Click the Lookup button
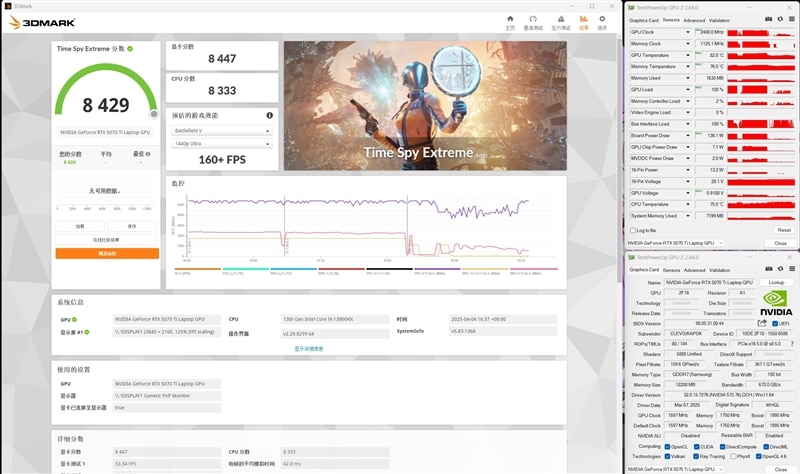 point(775,283)
